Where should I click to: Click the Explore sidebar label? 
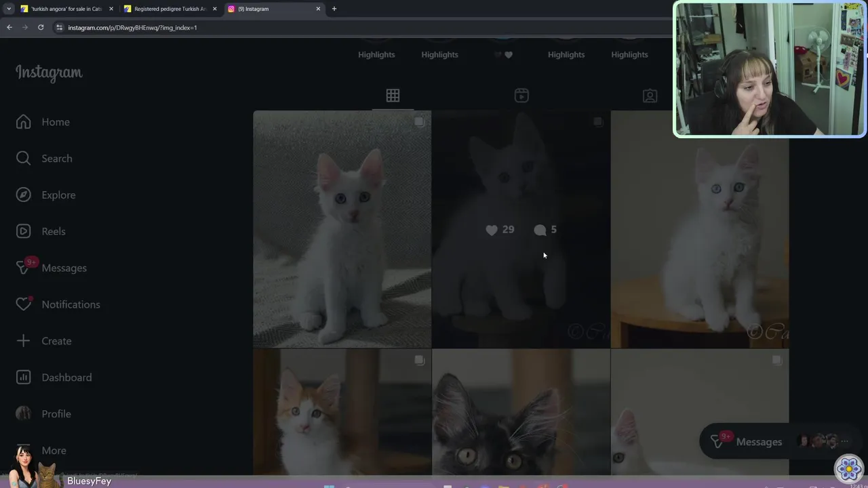point(58,195)
